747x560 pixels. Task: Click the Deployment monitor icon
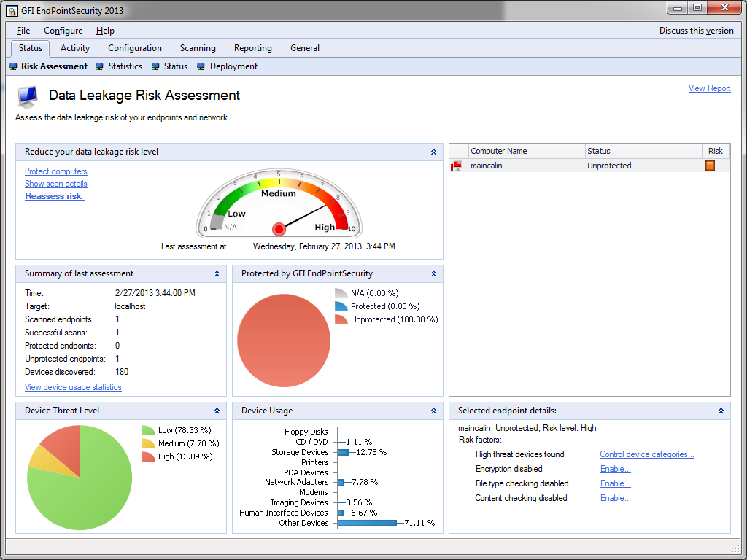(201, 66)
